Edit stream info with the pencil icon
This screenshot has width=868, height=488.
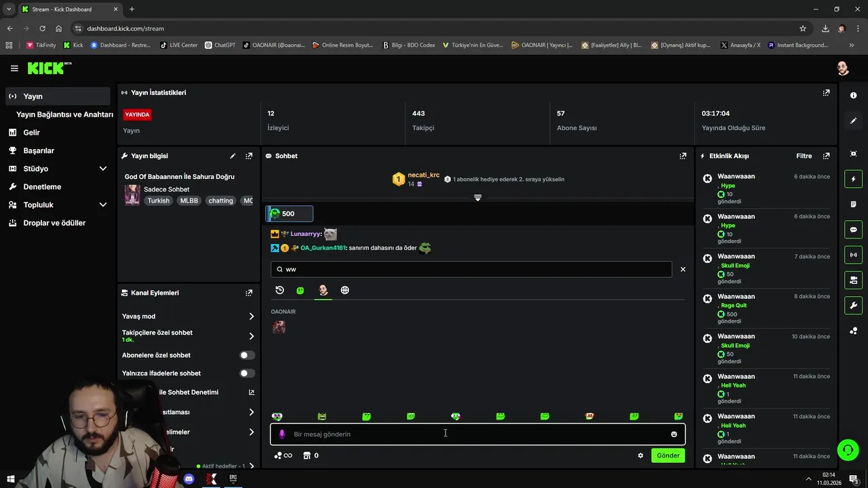233,156
